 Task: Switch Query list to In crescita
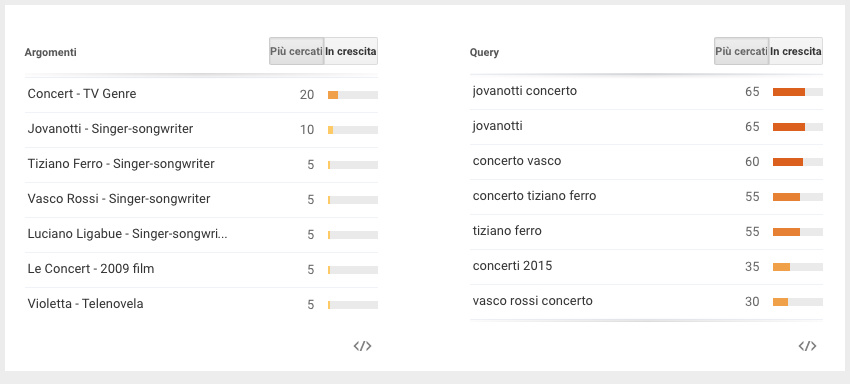point(796,51)
